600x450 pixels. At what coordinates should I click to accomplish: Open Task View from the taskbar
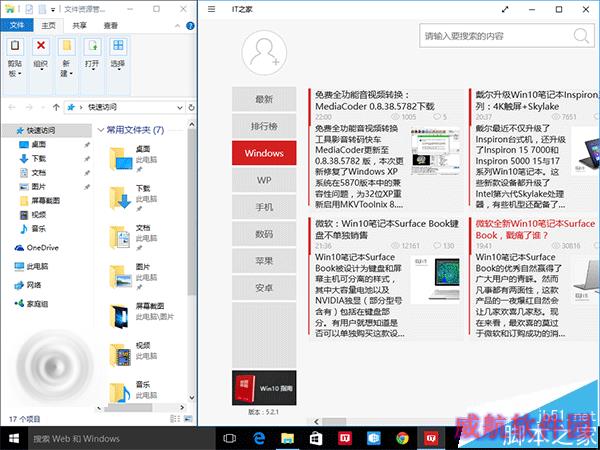(x=229, y=439)
